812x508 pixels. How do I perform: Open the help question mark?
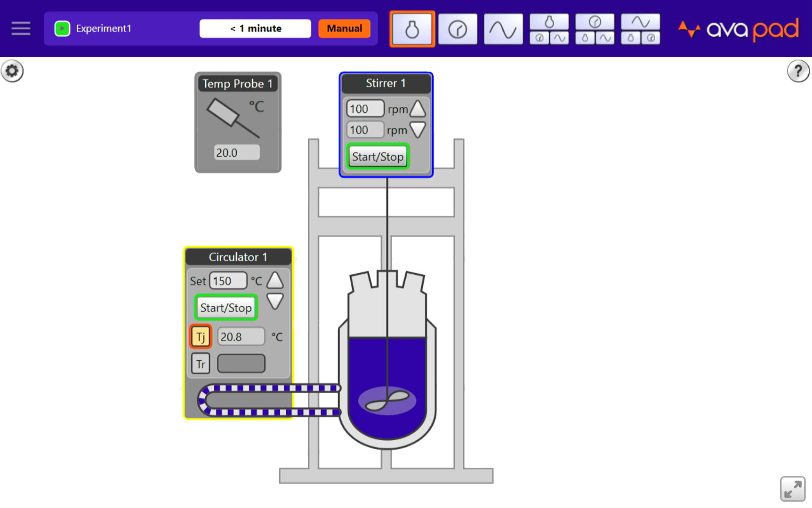798,71
